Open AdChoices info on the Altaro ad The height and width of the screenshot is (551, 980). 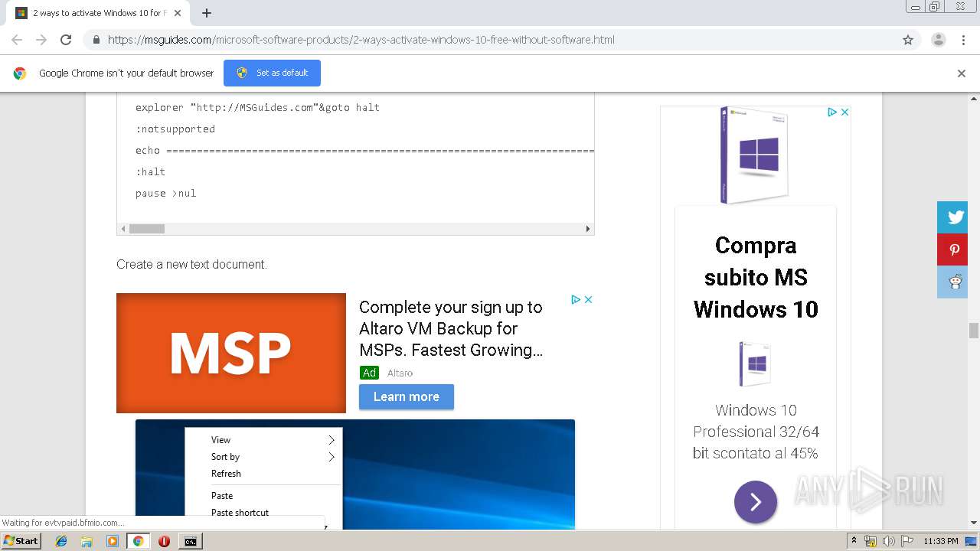577,299
